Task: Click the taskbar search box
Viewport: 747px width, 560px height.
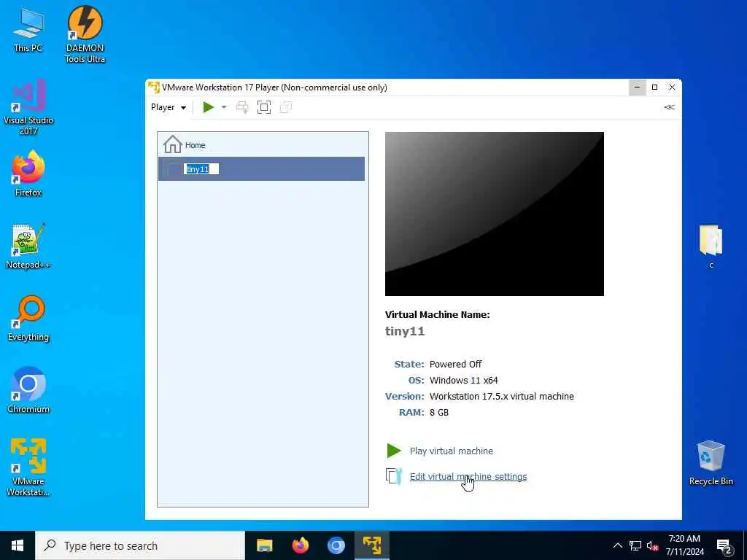Action: click(140, 545)
